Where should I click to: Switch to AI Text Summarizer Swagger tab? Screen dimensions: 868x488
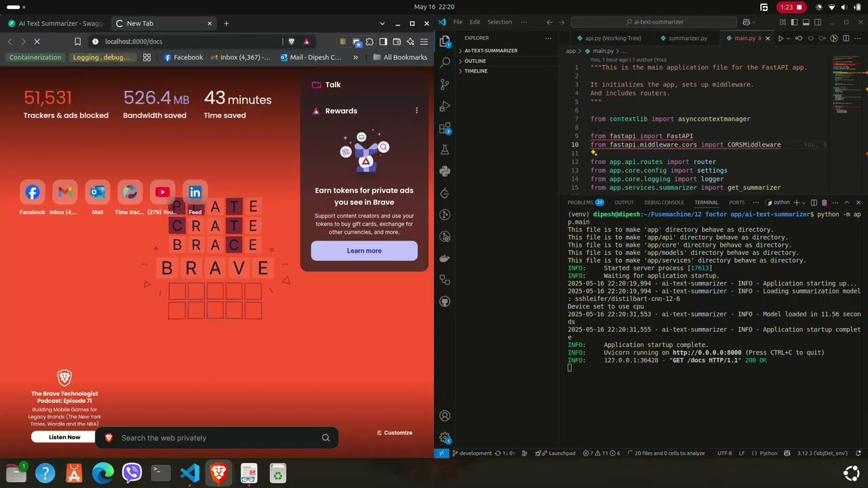click(x=56, y=23)
